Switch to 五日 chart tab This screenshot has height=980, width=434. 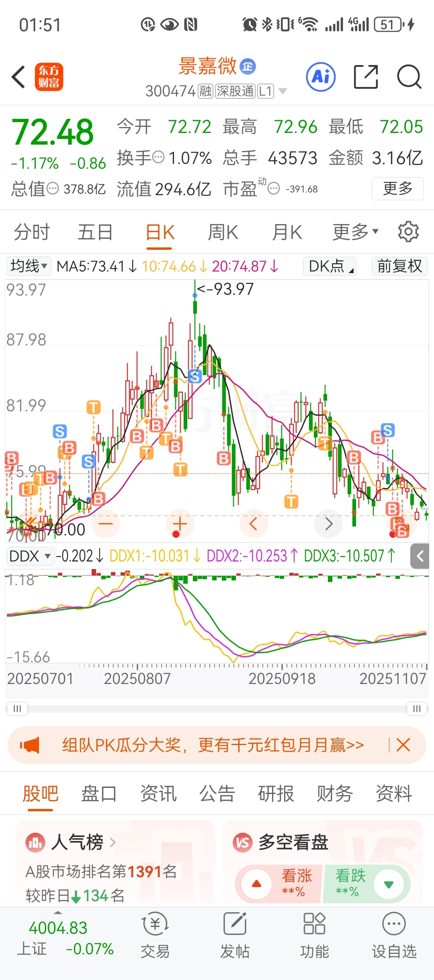click(95, 232)
